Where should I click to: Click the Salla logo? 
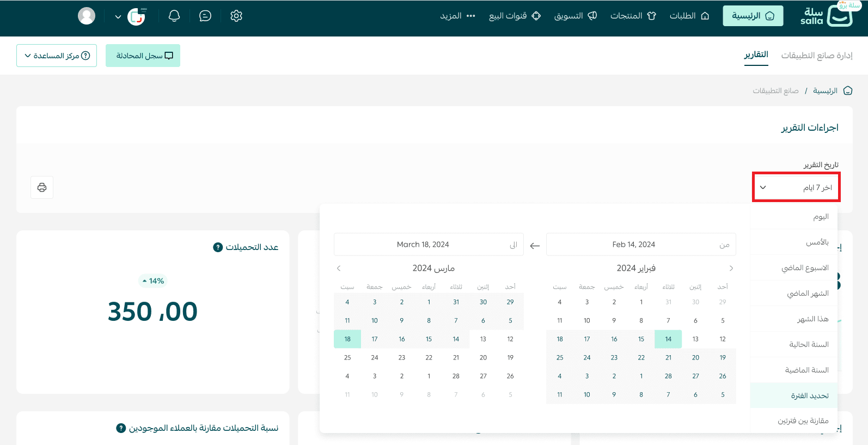coord(827,16)
